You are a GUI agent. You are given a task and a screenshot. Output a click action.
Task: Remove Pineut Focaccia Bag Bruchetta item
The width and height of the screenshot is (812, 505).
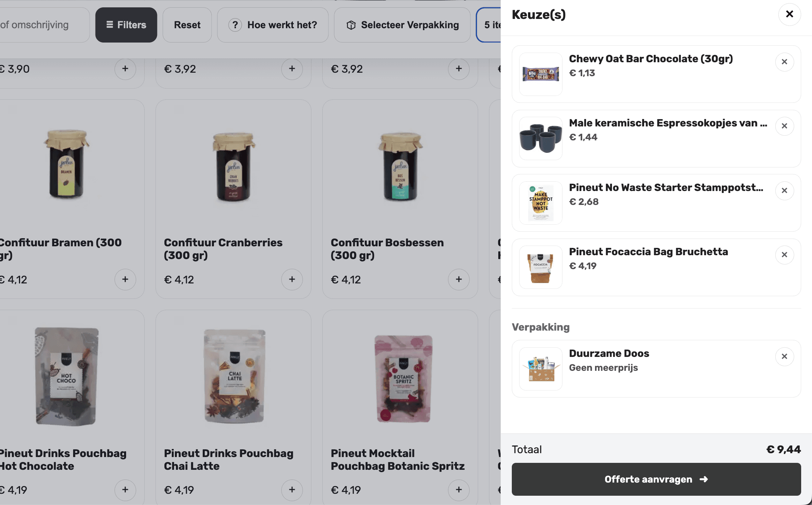[784, 255]
